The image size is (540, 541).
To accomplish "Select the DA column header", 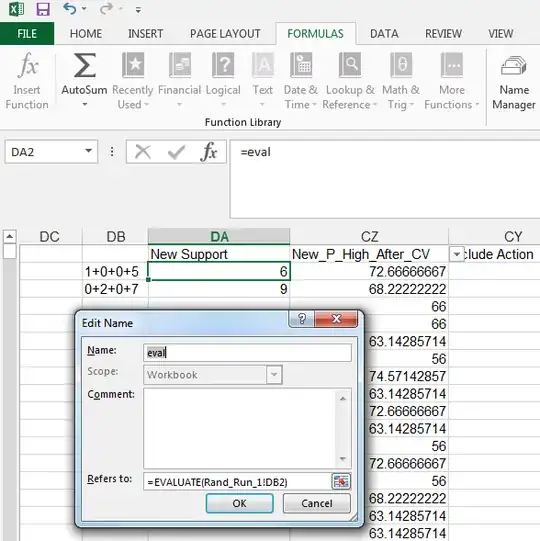I will [219, 237].
